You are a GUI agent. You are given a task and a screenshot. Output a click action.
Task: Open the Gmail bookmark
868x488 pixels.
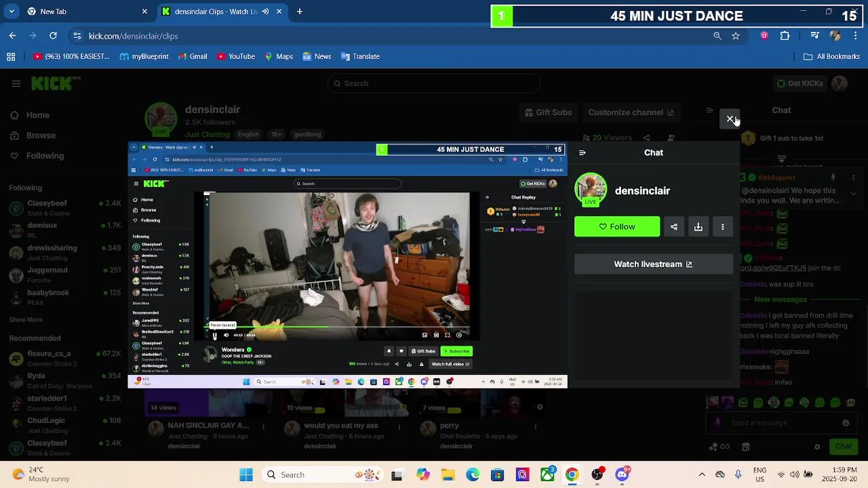[x=192, y=56]
